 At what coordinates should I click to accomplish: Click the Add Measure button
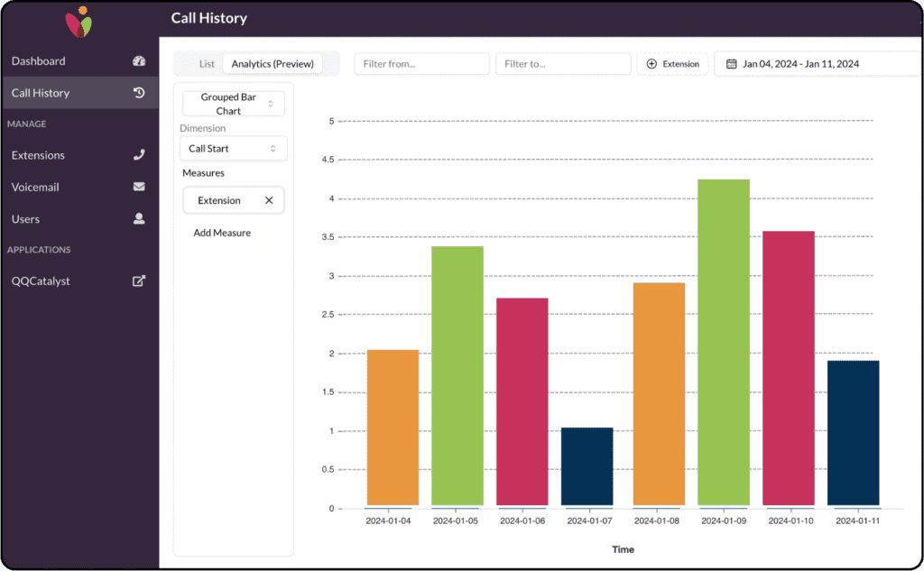point(222,233)
